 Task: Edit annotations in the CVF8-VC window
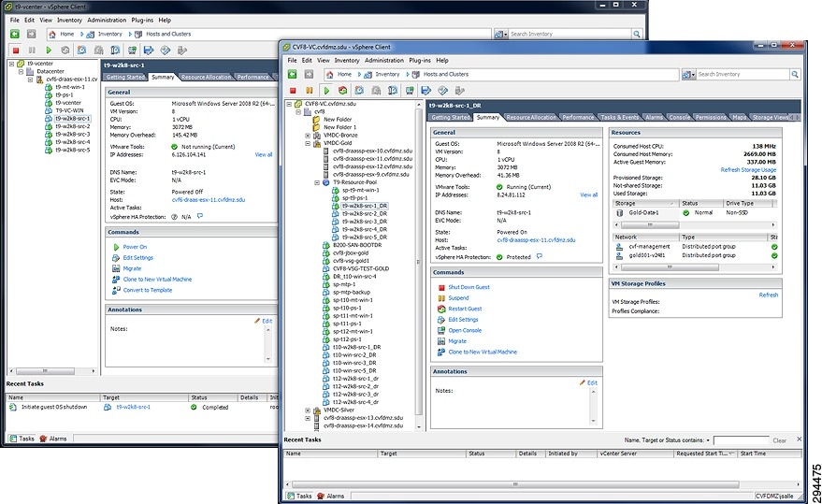click(x=591, y=382)
